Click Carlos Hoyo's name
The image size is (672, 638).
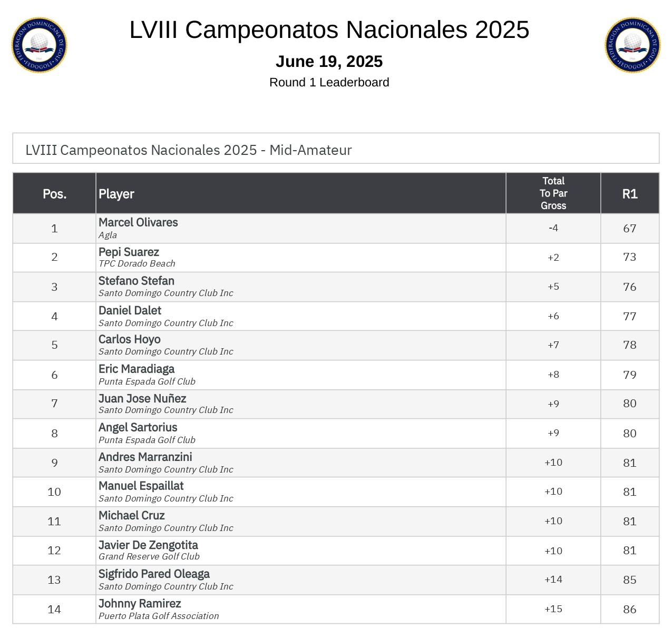[x=129, y=340]
